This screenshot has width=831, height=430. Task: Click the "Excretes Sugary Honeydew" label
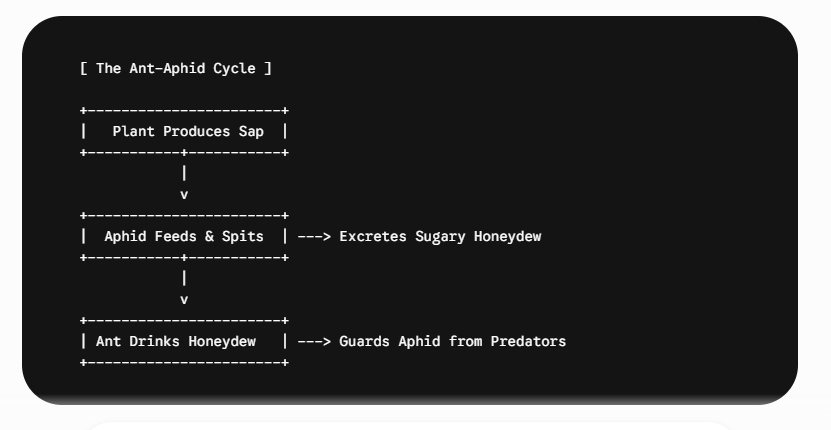pyautogui.click(x=440, y=236)
